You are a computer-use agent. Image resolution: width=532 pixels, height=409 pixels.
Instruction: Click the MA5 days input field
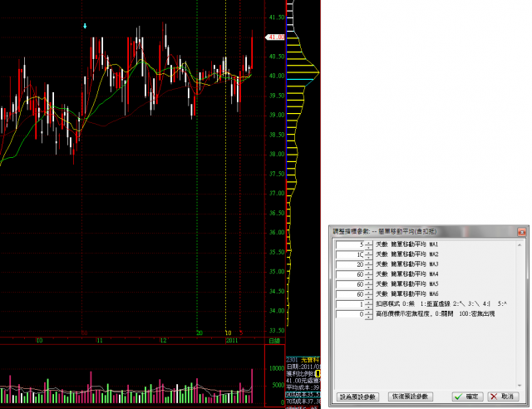tap(351, 284)
